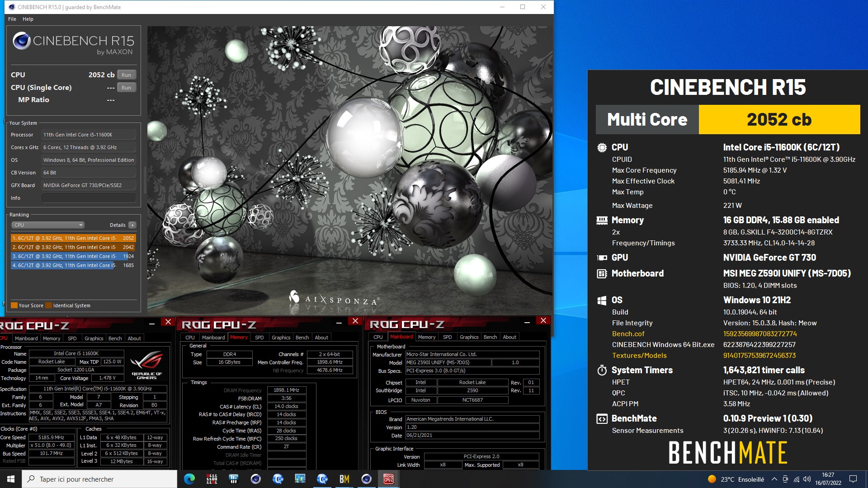
Task: Open the BenchMate BM icon in taskbar
Action: click(344, 479)
